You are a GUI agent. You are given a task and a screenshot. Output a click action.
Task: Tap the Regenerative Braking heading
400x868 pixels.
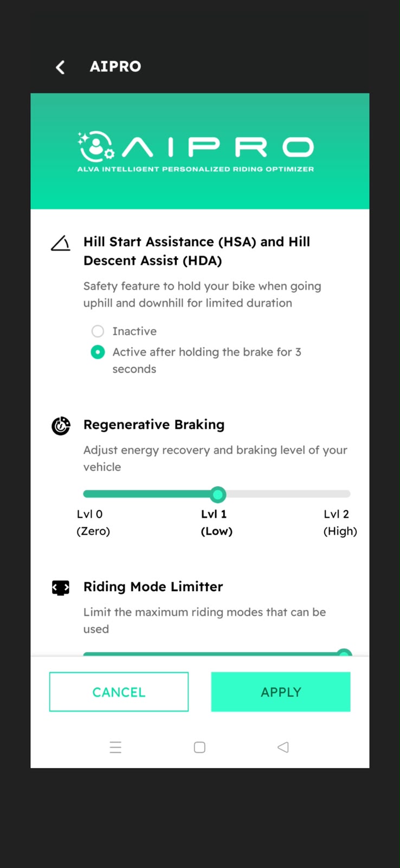click(x=154, y=424)
